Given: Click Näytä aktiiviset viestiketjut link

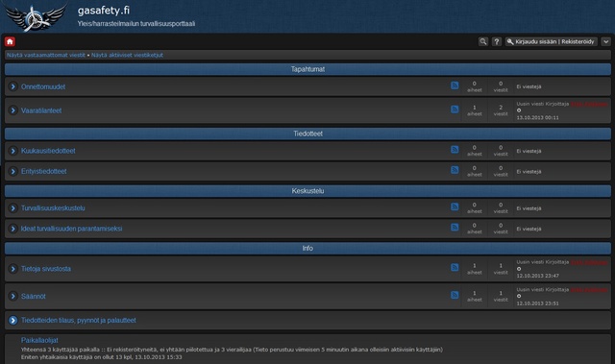Looking at the screenshot, I should click(x=127, y=56).
